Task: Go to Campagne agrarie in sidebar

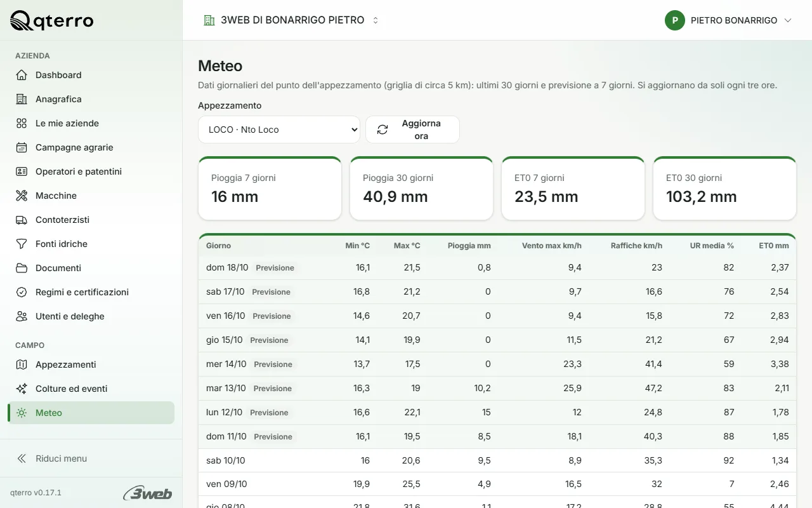Action: [91, 147]
